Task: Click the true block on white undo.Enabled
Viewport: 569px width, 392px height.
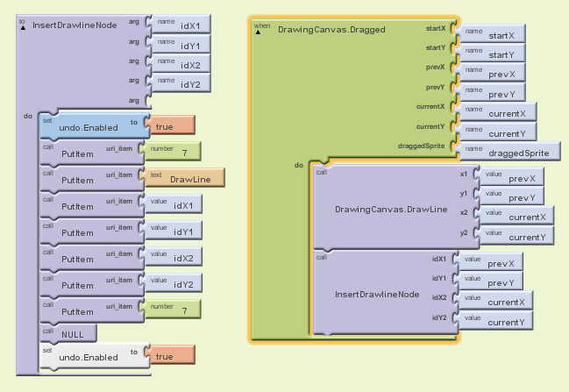Action: [171, 355]
